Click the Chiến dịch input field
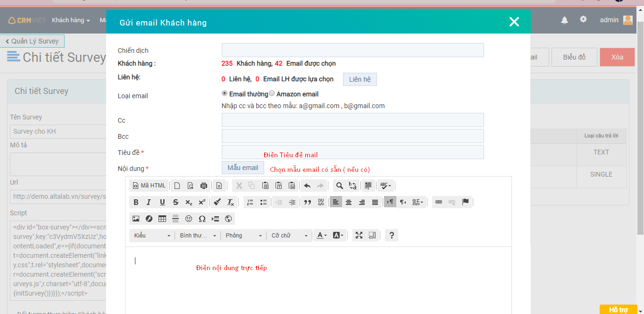Screen dimensions: 644x314 [353, 50]
